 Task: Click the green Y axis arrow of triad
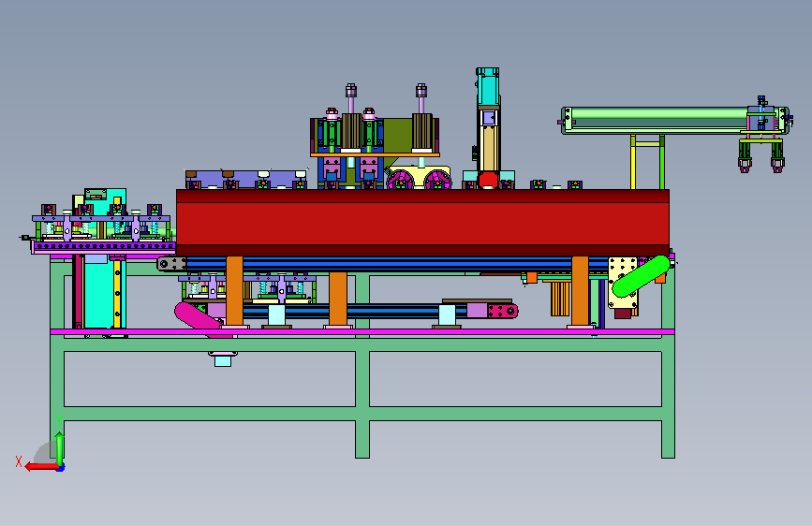point(60,448)
